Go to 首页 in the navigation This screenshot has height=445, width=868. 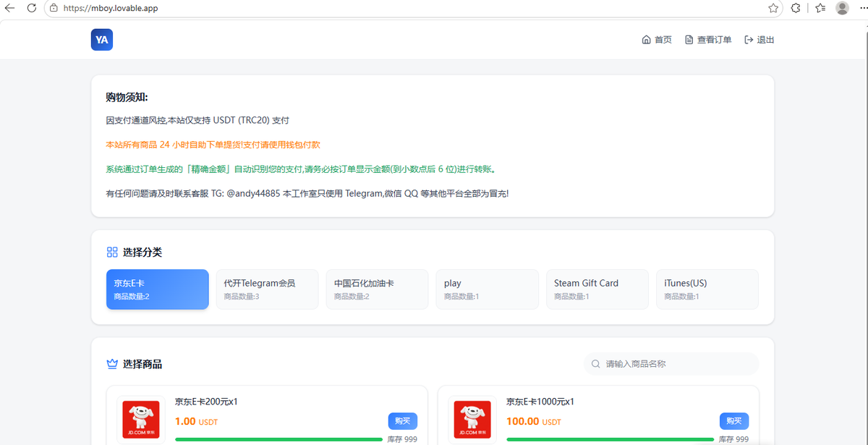(657, 40)
